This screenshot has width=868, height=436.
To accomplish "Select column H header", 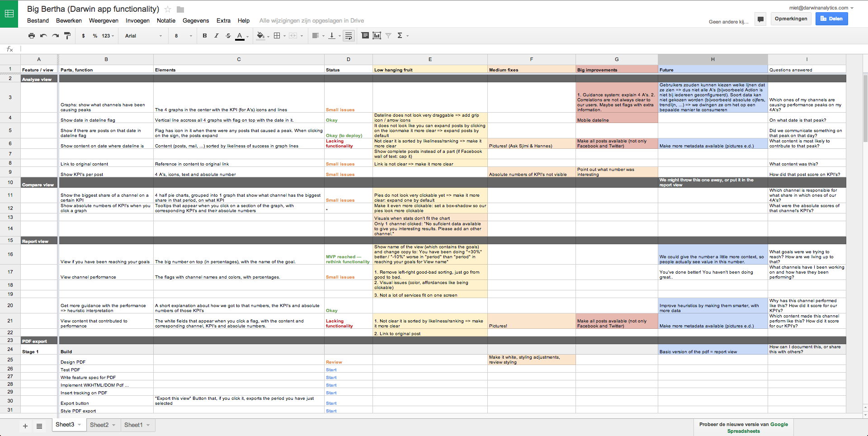I will (712, 59).
